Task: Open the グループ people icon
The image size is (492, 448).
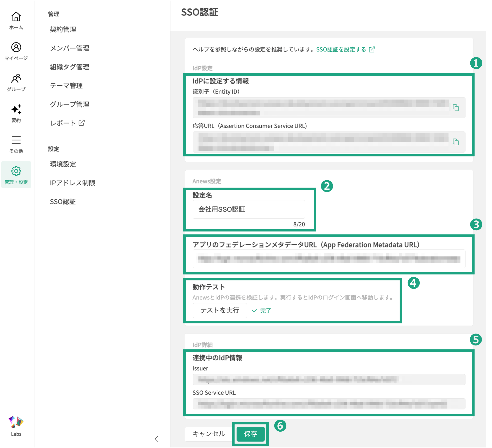Action: point(16,78)
